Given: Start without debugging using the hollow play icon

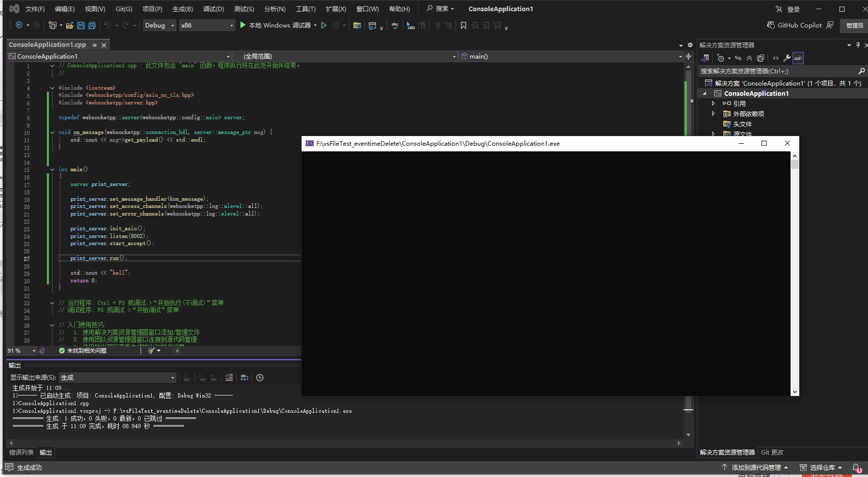Looking at the screenshot, I should [x=323, y=25].
